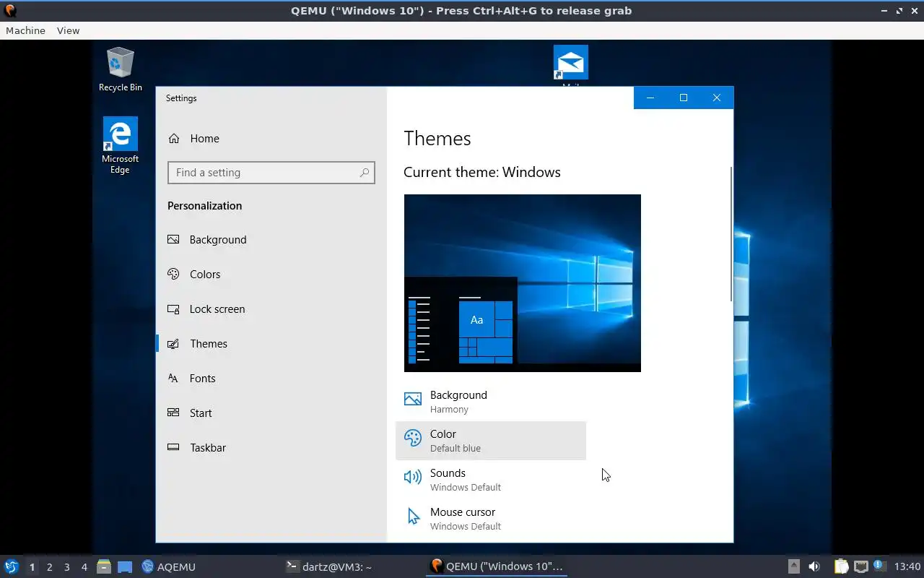Click the Background Harmony theme option
Screen dimensions: 924x578
[491, 402]
